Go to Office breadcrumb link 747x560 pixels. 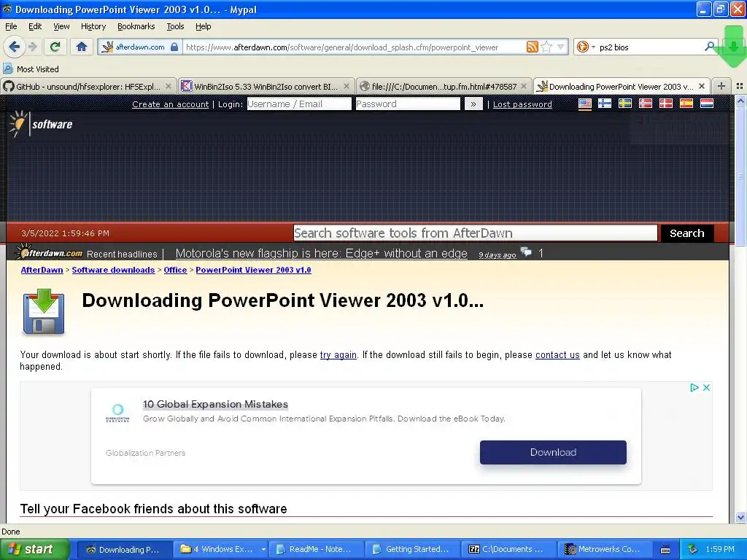175,270
